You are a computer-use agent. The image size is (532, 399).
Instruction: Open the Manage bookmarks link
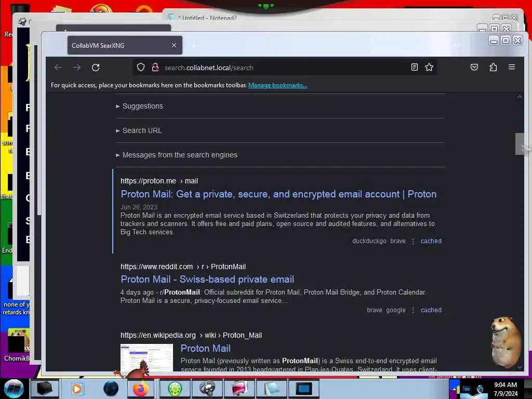pyautogui.click(x=278, y=85)
